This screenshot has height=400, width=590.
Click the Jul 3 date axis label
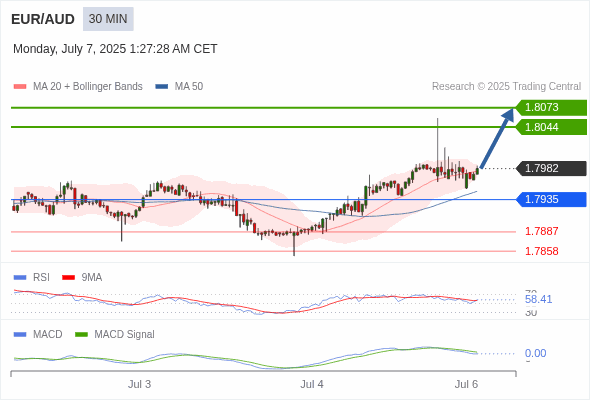click(139, 384)
